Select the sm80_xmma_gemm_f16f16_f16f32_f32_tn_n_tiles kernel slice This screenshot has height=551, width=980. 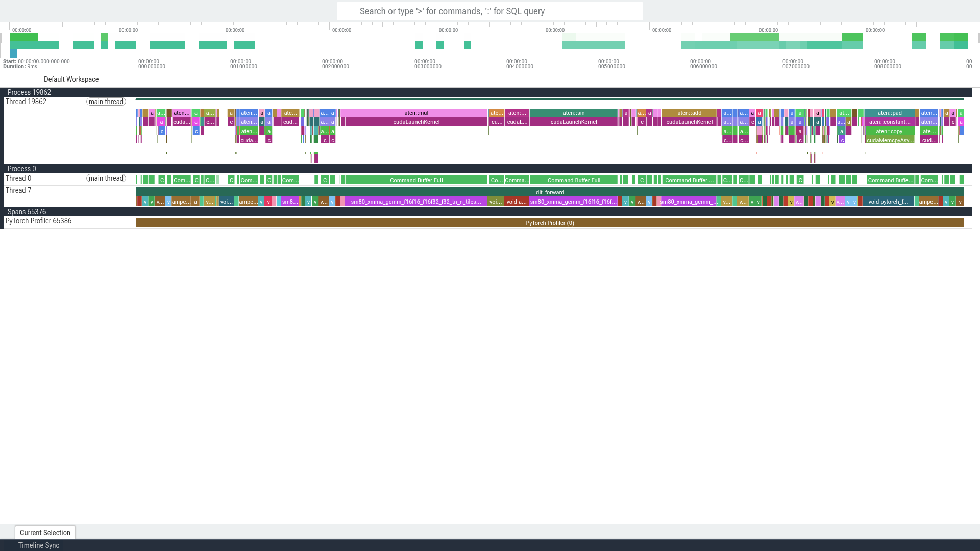tap(416, 202)
